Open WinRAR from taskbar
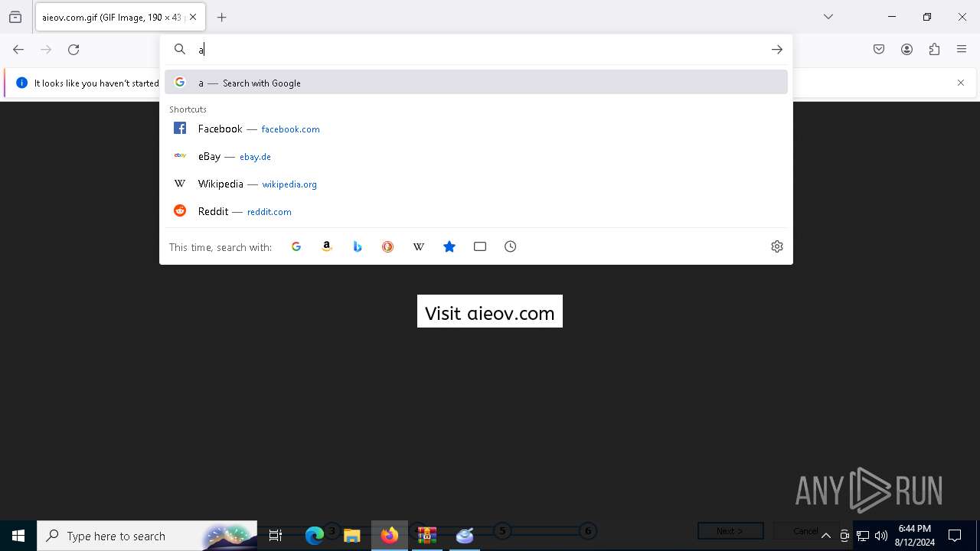Image resolution: width=980 pixels, height=551 pixels. coord(427,536)
